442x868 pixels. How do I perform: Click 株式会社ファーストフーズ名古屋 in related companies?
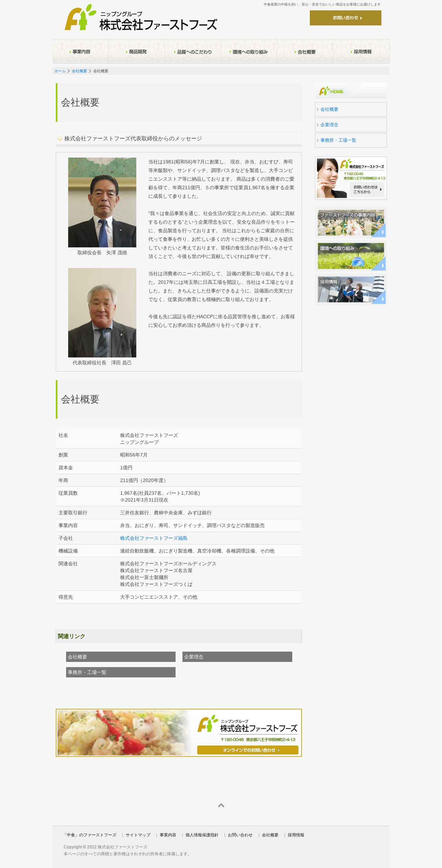tap(156, 570)
